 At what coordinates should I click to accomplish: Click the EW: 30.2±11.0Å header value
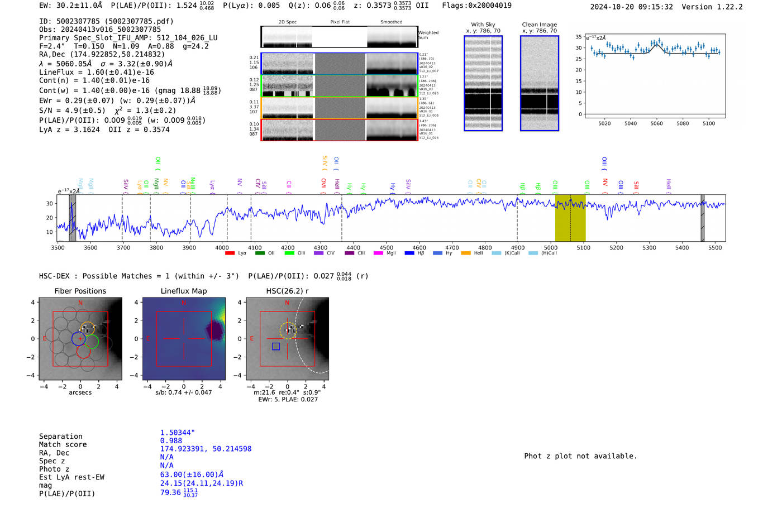(x=70, y=6)
